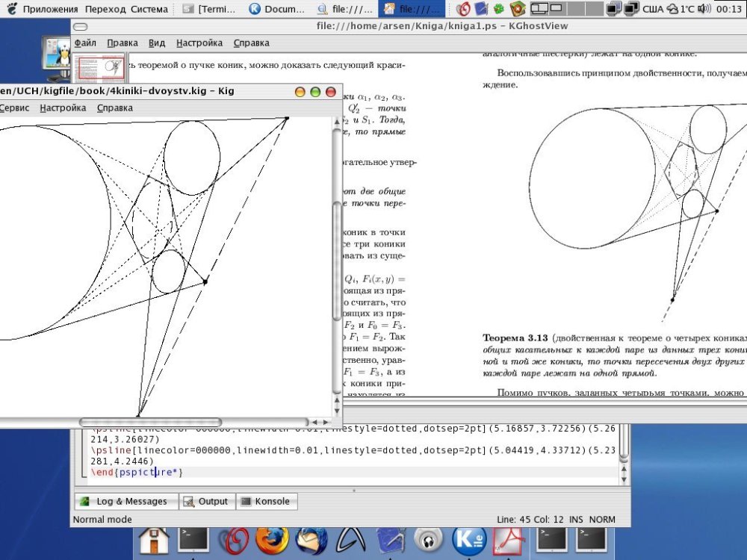
Task: Switch to the first file:///... taskbar button
Action: point(345,8)
